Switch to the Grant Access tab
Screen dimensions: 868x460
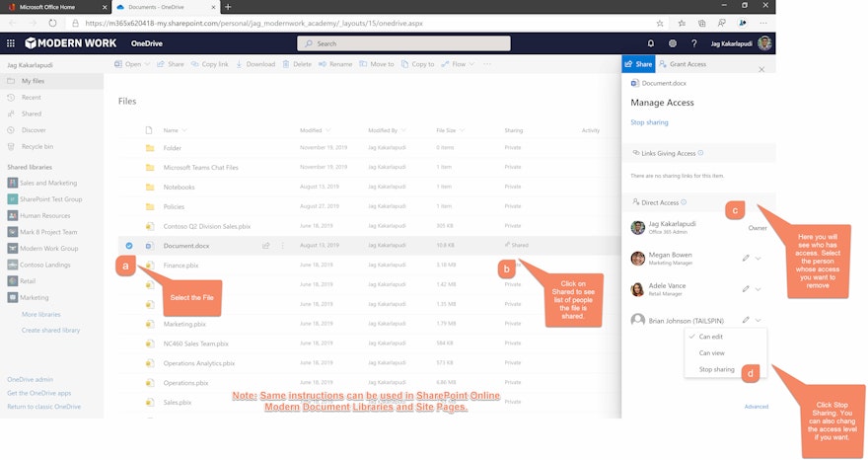(x=683, y=64)
